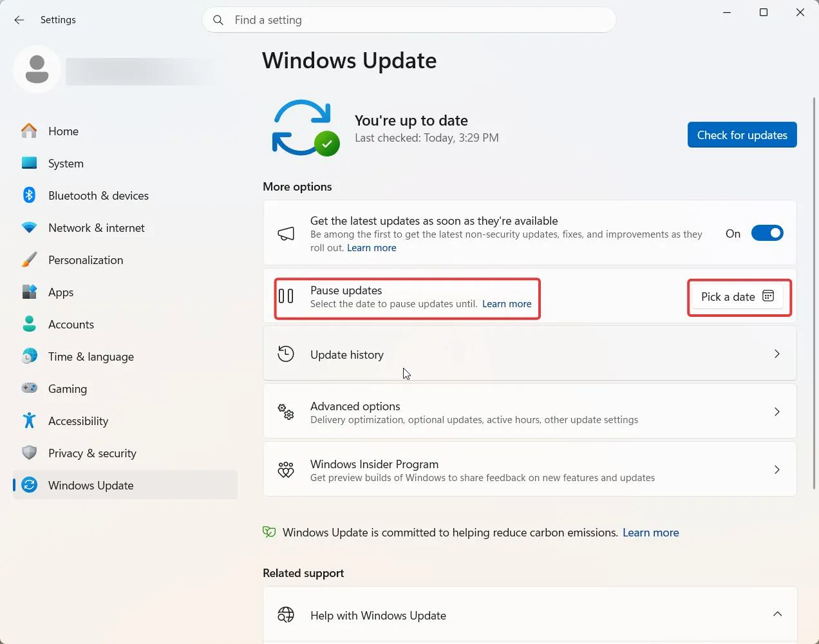Expand Update history with its chevron

click(777, 354)
